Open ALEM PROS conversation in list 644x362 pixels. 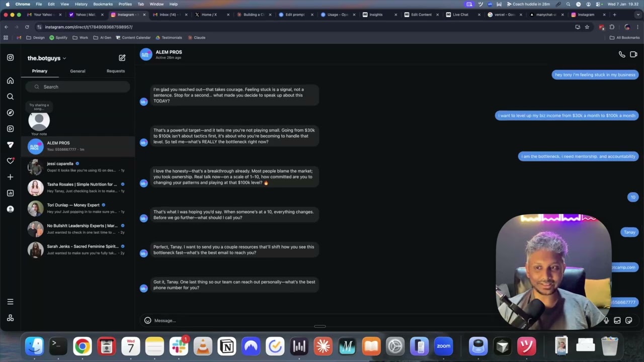tap(78, 146)
